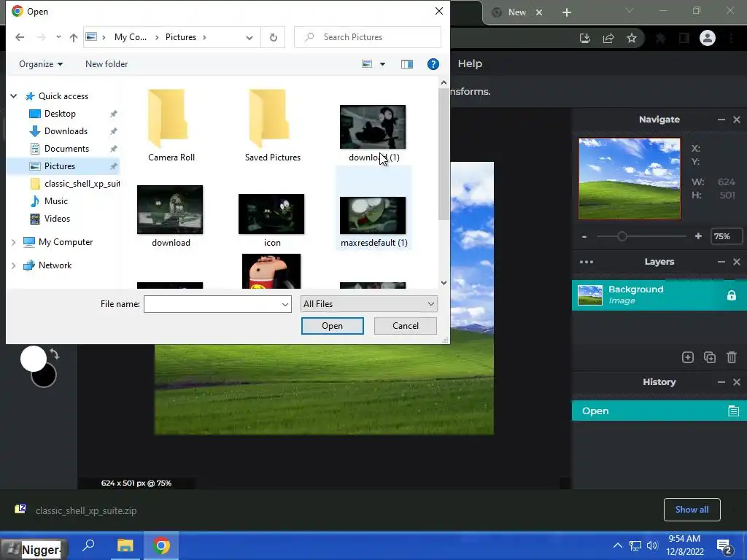Viewport: 747px width, 560px height.
Task: Select Music in the sidebar
Action: tap(55, 201)
